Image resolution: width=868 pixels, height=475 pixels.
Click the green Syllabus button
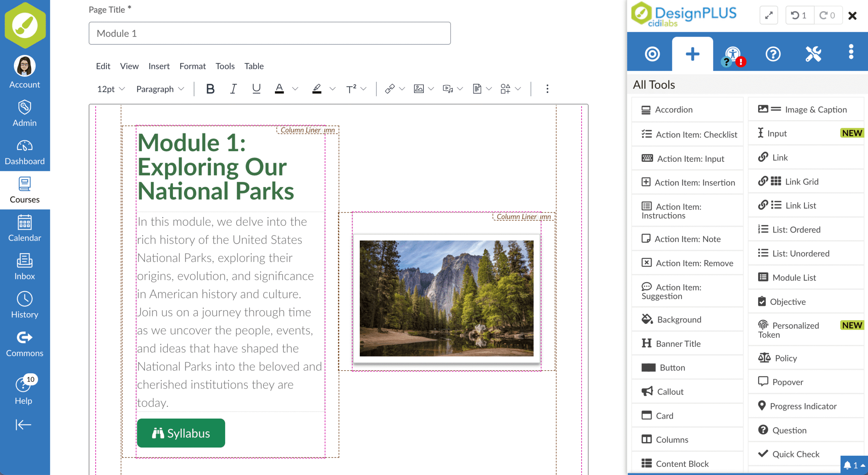click(181, 433)
